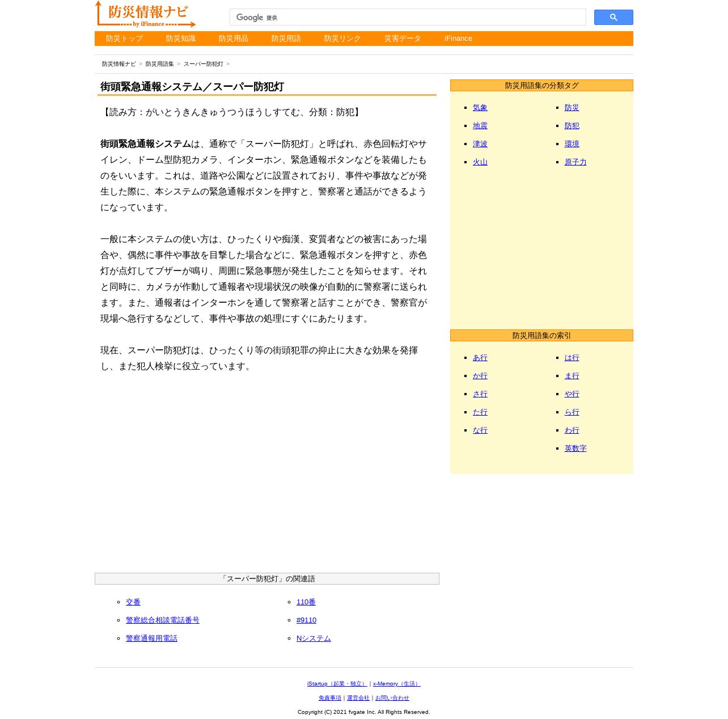Select the さ行 index link

[x=480, y=394]
